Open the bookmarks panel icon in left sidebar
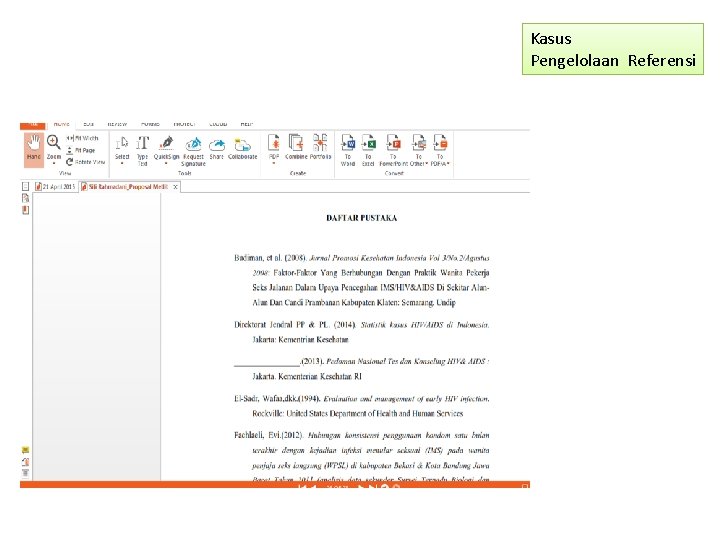 coord(26,210)
